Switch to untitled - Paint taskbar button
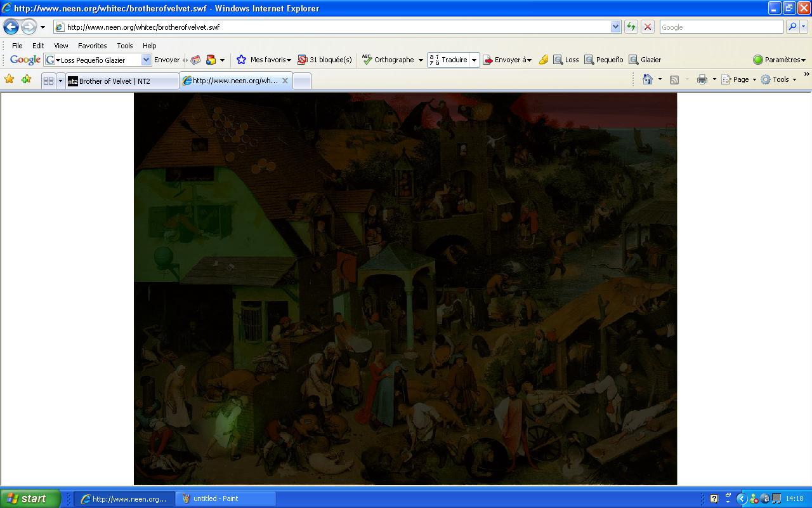 click(226, 498)
